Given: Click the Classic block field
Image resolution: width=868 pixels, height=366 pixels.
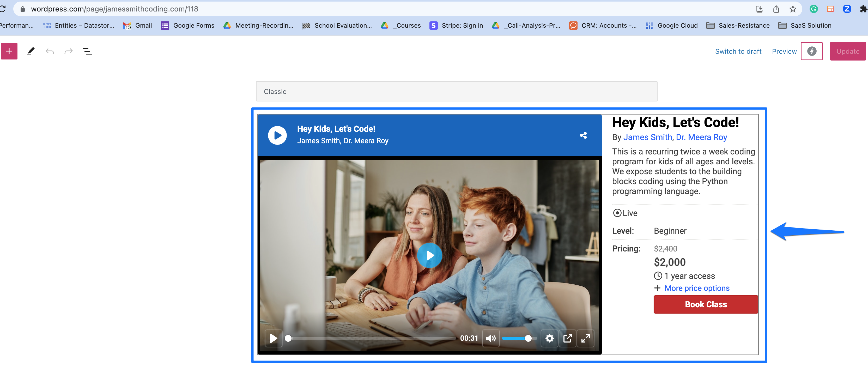Looking at the screenshot, I should click(x=456, y=91).
